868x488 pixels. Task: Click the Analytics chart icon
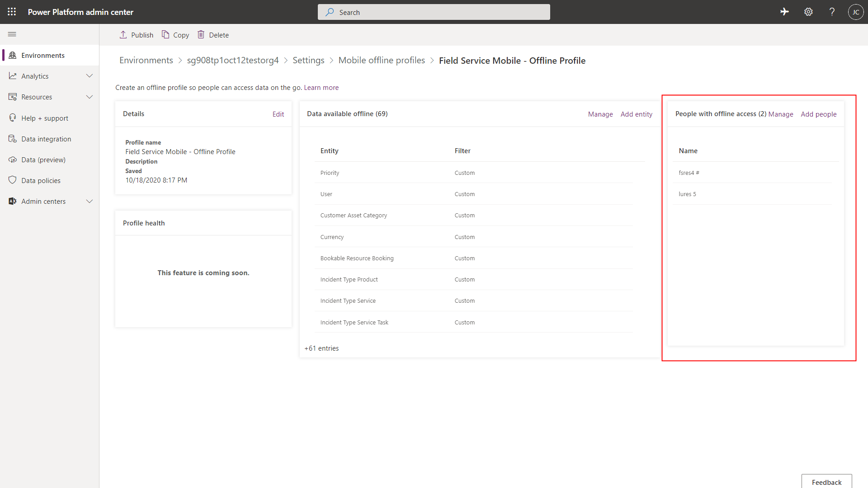(13, 76)
